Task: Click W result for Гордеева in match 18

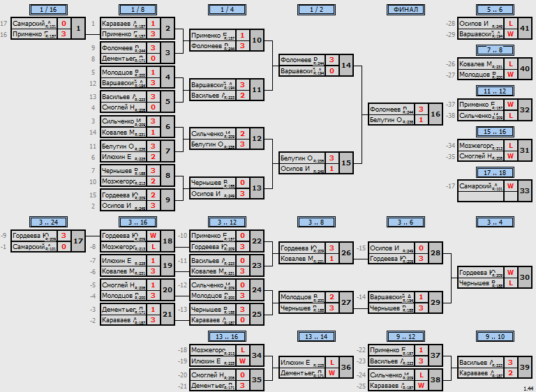Action: point(153,236)
